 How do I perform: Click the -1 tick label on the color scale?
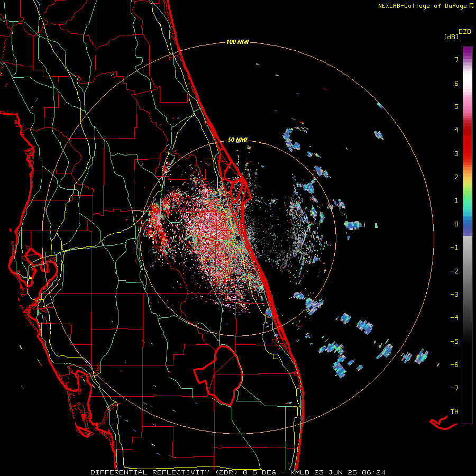tap(454, 248)
